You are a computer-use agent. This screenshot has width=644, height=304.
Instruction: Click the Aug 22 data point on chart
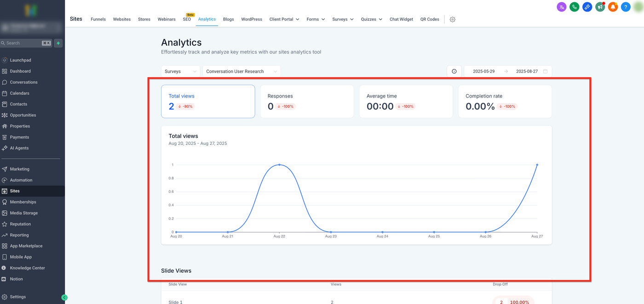pyautogui.click(x=279, y=165)
